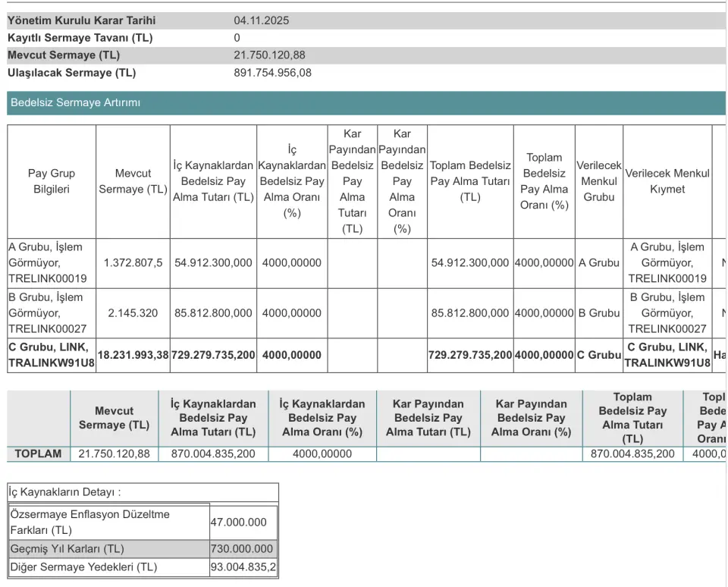728x587 pixels.
Task: Click B Grubu total bonus amount 85.812.800,000
Action: (x=470, y=312)
